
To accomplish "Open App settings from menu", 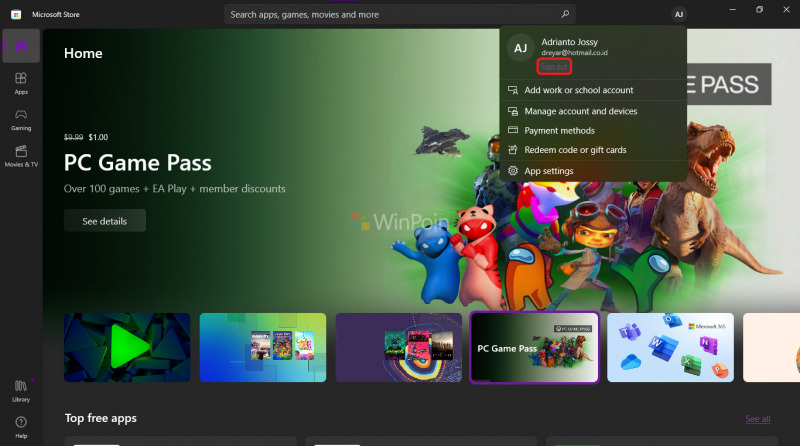I will (x=593, y=171).
